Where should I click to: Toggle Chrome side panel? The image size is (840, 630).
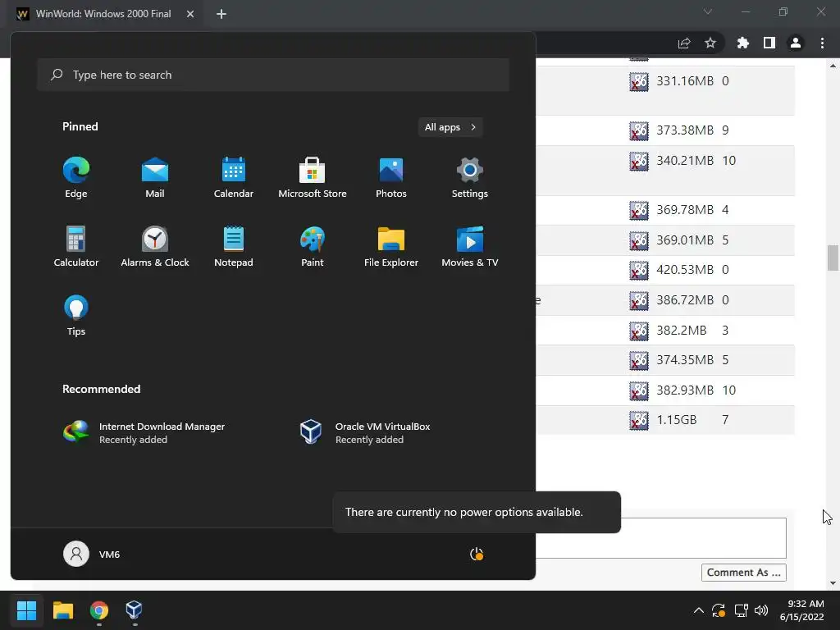tap(769, 43)
